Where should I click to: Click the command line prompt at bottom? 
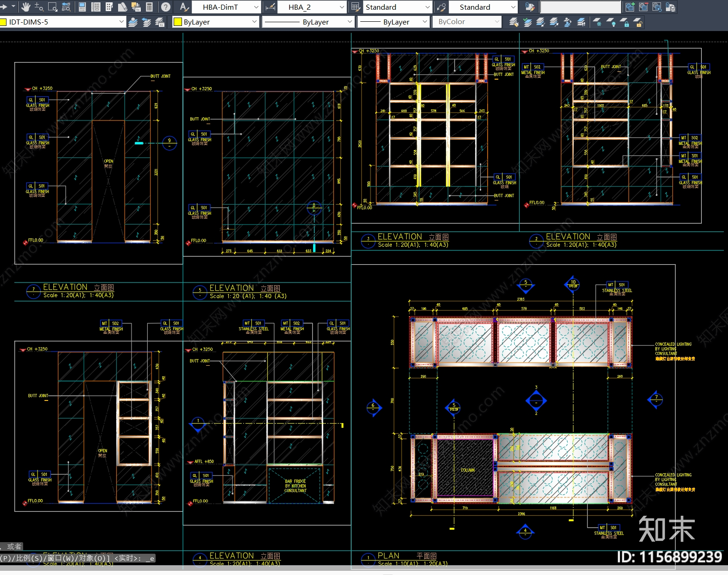tap(77, 558)
